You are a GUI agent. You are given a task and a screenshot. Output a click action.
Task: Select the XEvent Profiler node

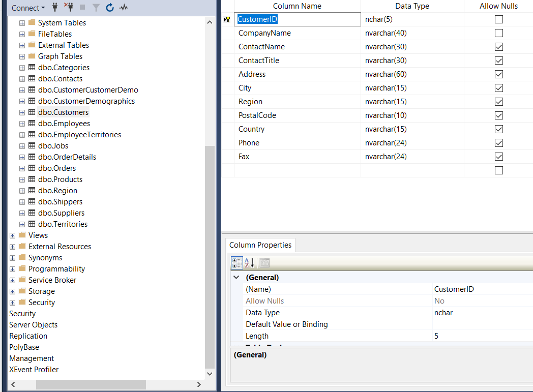[34, 370]
